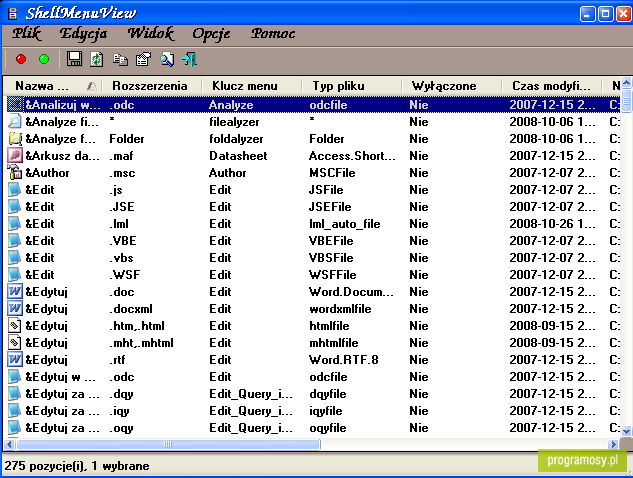This screenshot has height=478, width=633.
Task: Click the '.msc' extension cell
Action: click(x=122, y=172)
